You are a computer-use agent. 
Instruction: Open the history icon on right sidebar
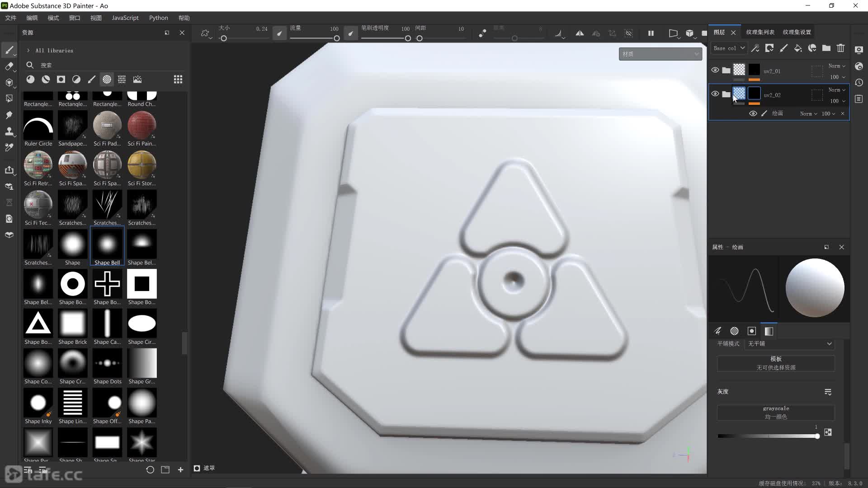pos(859,83)
